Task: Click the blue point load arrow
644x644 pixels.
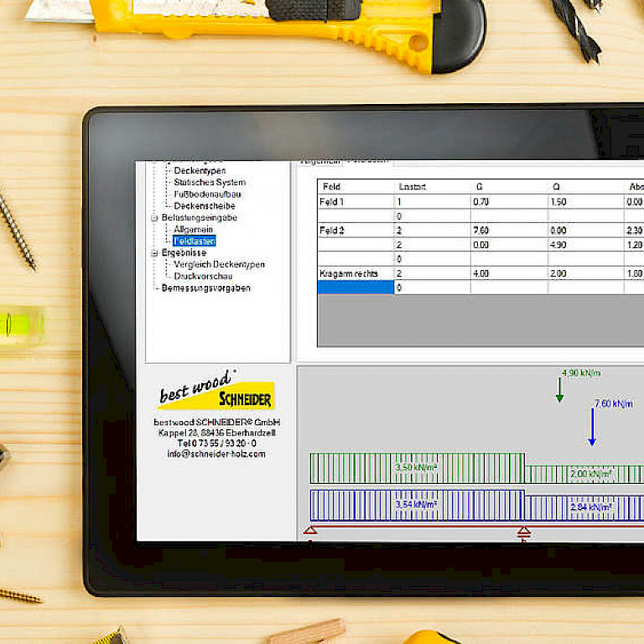Action: 592,427
